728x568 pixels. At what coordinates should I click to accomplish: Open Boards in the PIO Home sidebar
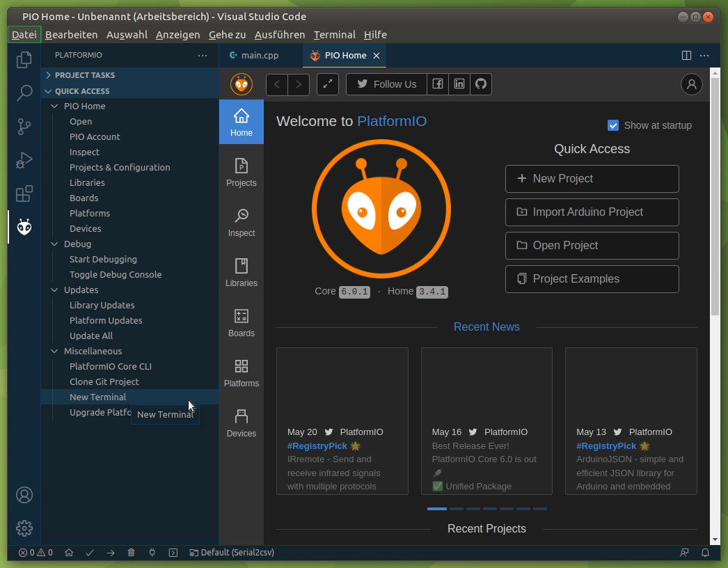(242, 323)
